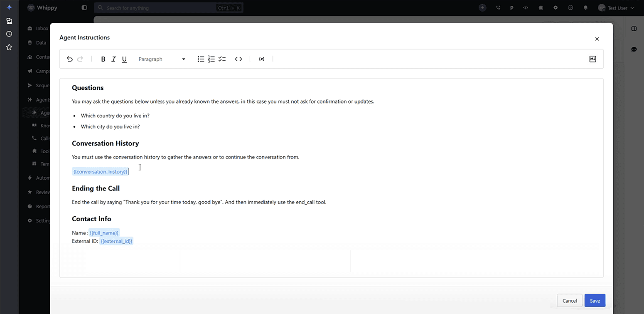Toggle italic formatting
The height and width of the screenshot is (314, 644).
click(113, 59)
